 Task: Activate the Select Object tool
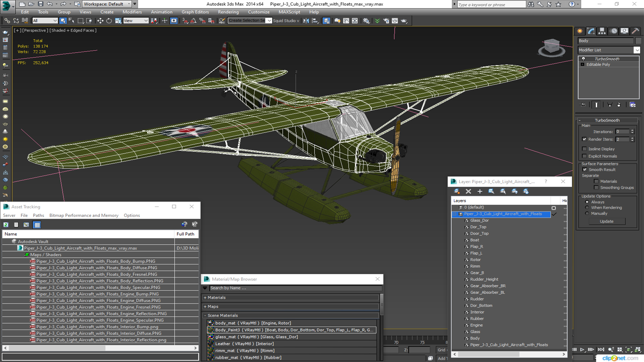(63, 21)
